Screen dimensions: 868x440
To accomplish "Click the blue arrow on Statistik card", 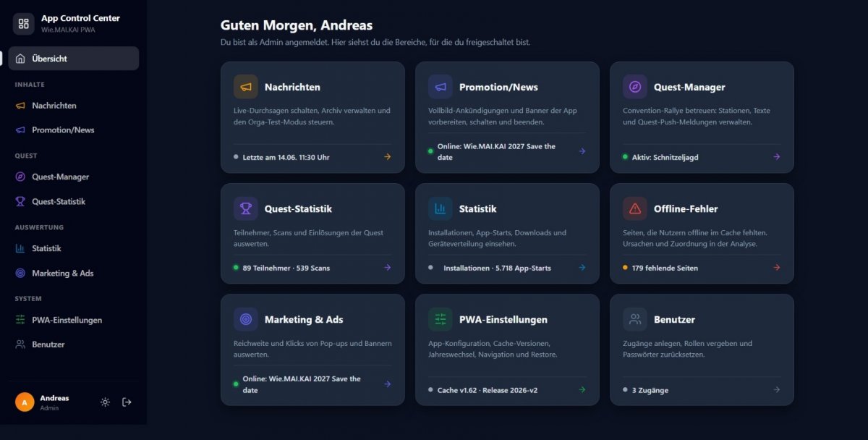I will (x=582, y=268).
